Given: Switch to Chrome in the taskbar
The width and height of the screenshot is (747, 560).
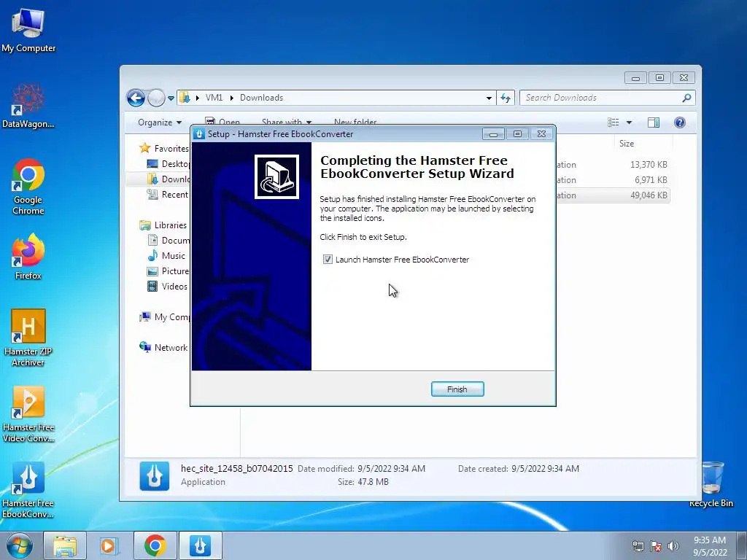Looking at the screenshot, I should [155, 545].
